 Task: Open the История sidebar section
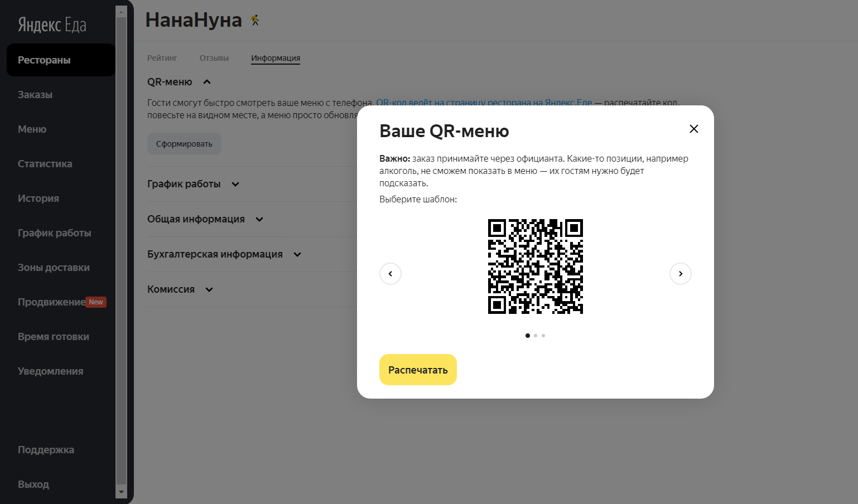[38, 198]
